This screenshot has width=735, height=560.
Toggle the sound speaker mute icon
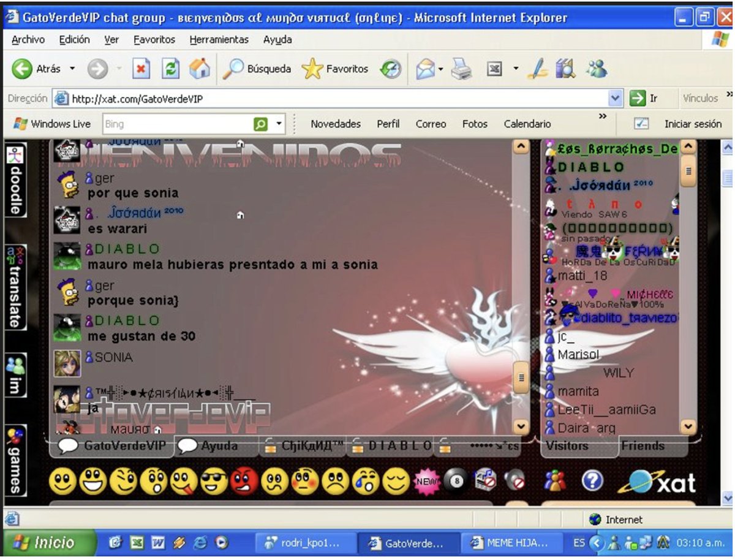[x=514, y=481]
